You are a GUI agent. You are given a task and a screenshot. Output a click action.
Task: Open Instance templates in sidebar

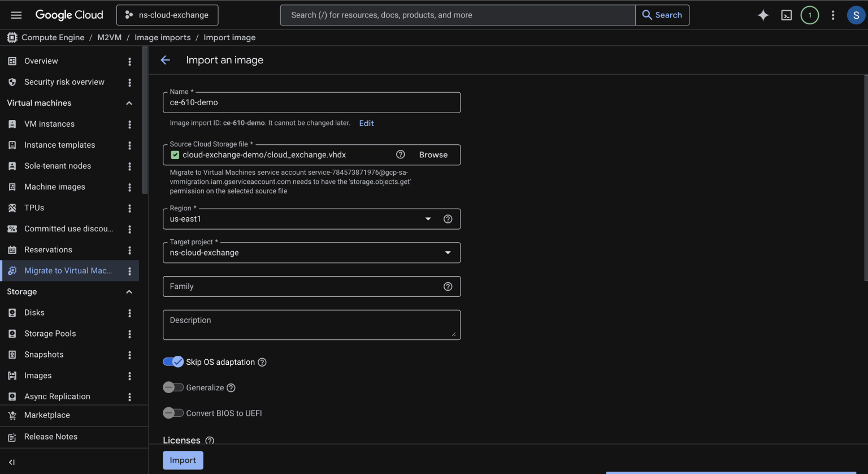(x=59, y=145)
